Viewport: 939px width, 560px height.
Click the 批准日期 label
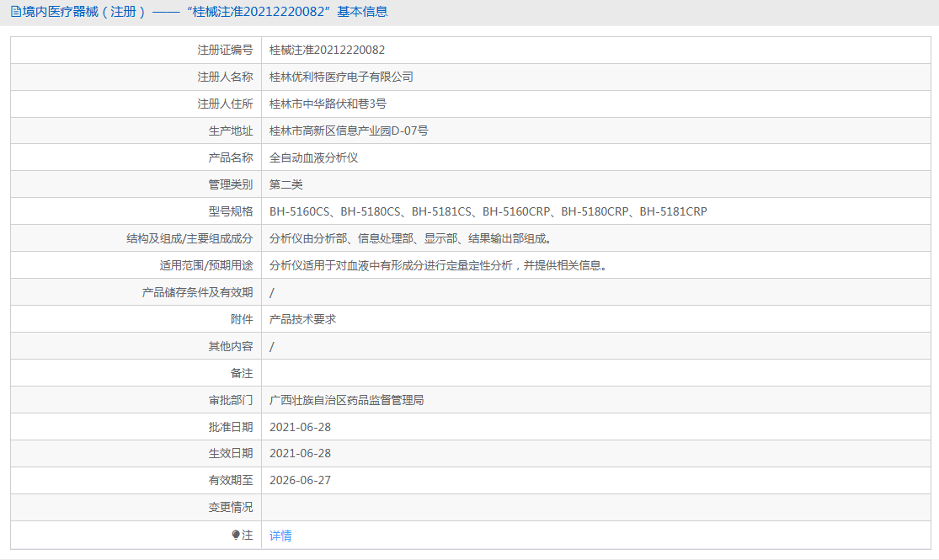coord(231,427)
